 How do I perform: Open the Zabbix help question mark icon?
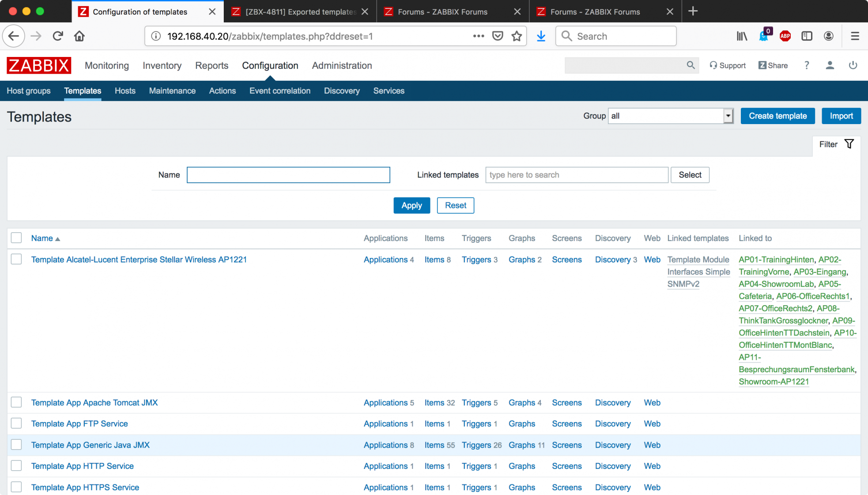tap(806, 65)
